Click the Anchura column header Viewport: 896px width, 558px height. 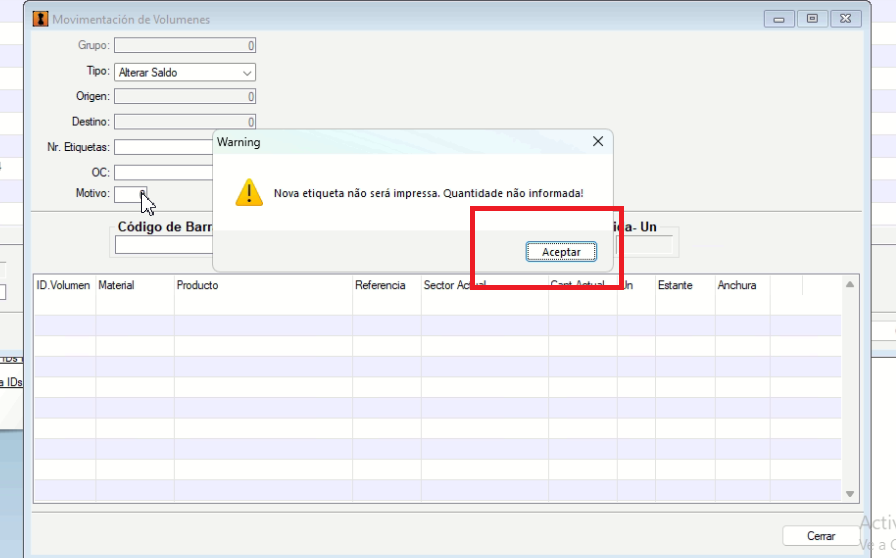(x=737, y=285)
